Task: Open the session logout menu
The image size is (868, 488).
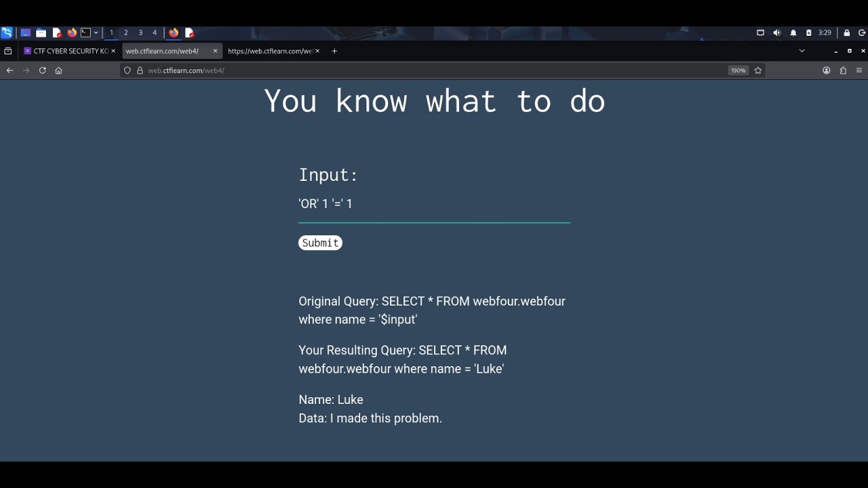Action: [862, 33]
